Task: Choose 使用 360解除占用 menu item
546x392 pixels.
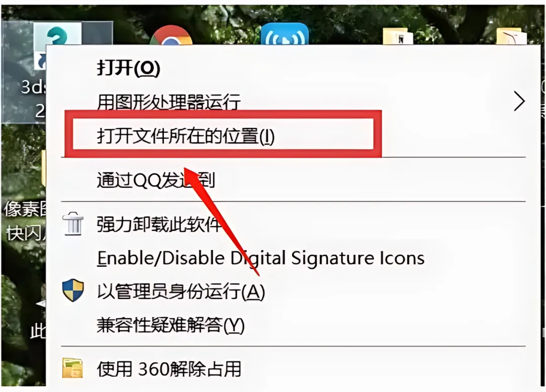Action: [x=169, y=369]
